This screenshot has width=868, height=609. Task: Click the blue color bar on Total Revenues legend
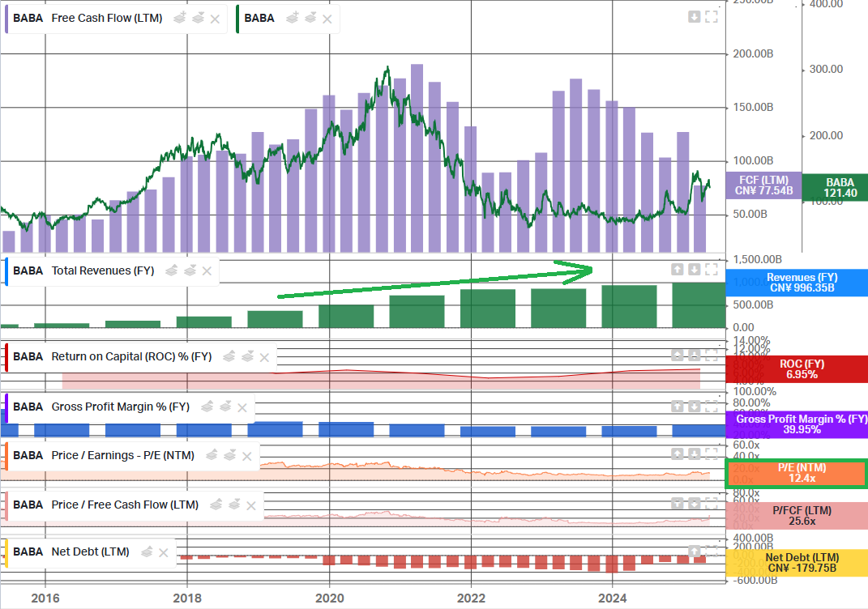6,271
